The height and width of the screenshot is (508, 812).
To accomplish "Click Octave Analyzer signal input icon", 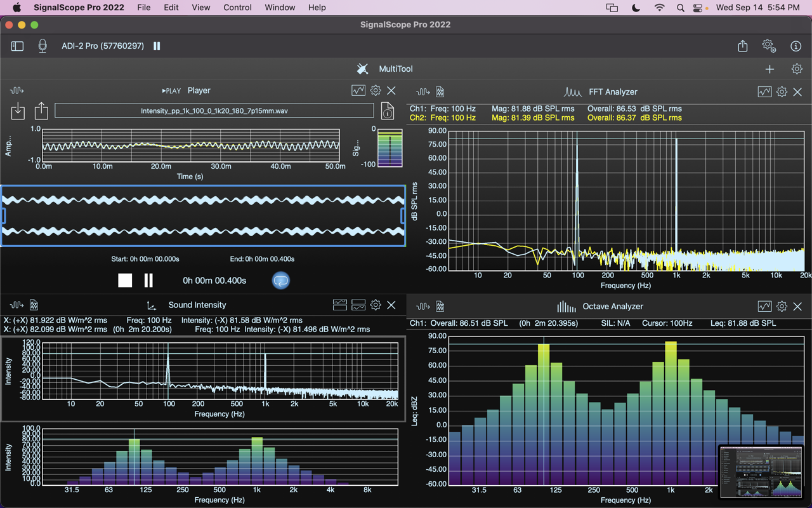I will tap(423, 307).
